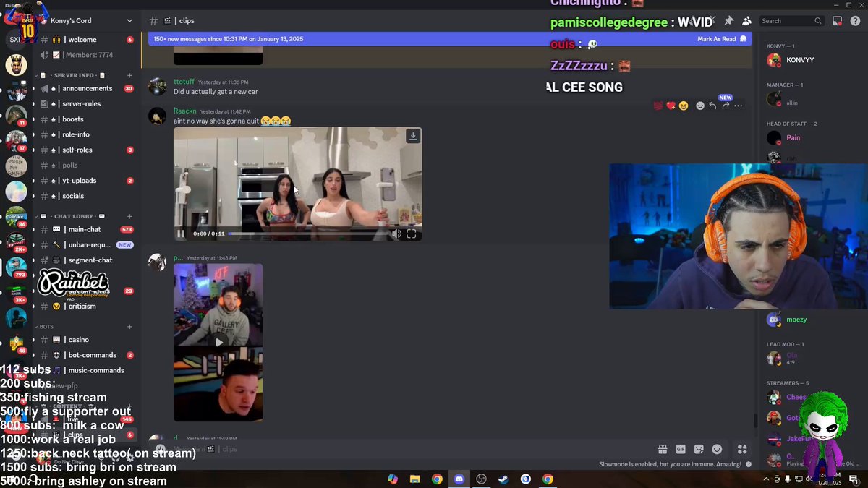
Task: Click Mark As Read
Action: point(722,39)
